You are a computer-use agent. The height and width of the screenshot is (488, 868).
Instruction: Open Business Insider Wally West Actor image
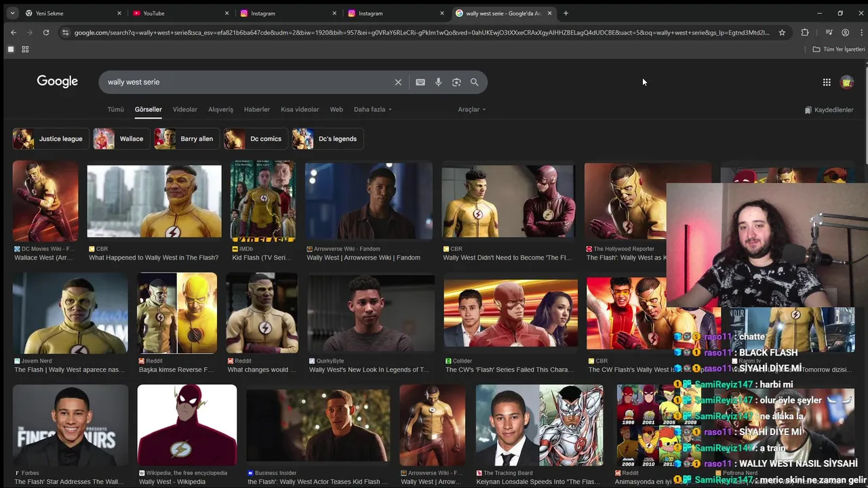click(318, 426)
